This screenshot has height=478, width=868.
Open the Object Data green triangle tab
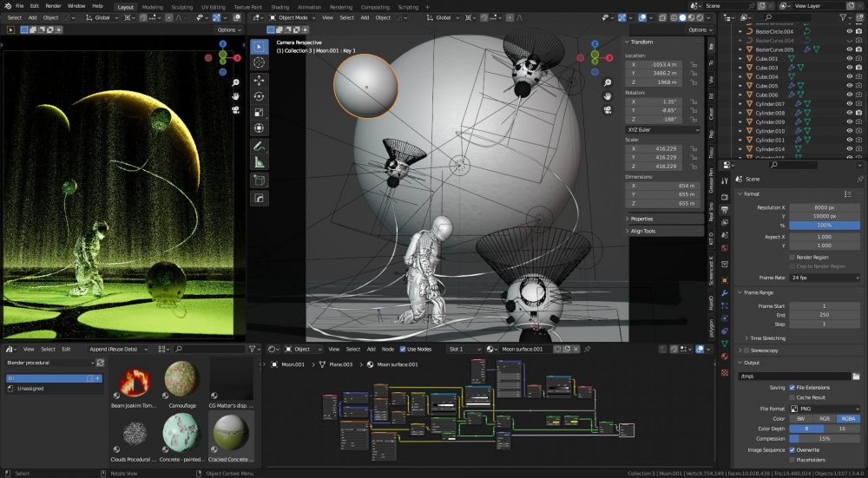725,344
